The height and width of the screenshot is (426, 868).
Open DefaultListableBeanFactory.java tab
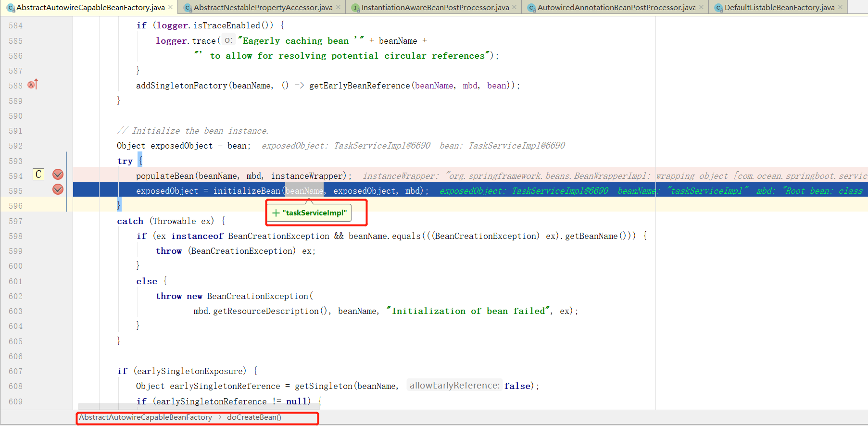pos(780,7)
